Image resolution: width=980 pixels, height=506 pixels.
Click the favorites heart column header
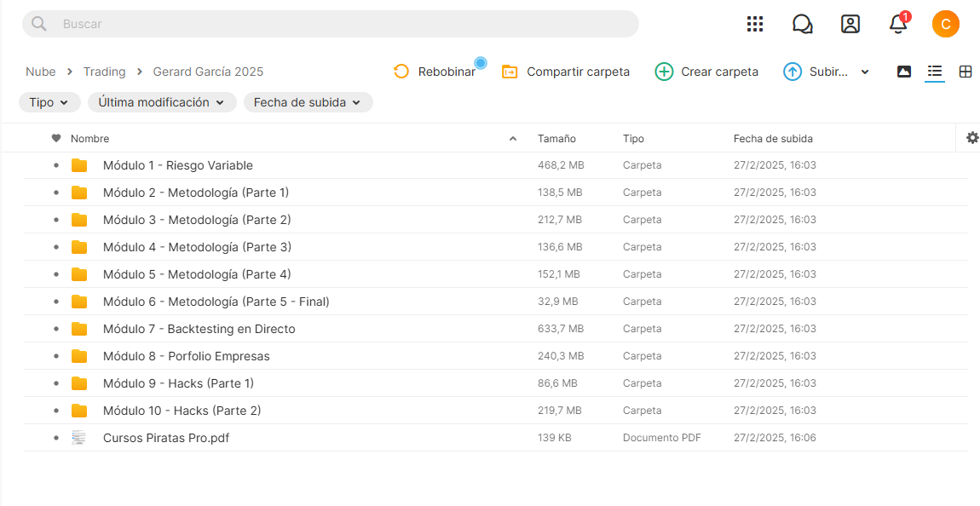pyautogui.click(x=56, y=138)
